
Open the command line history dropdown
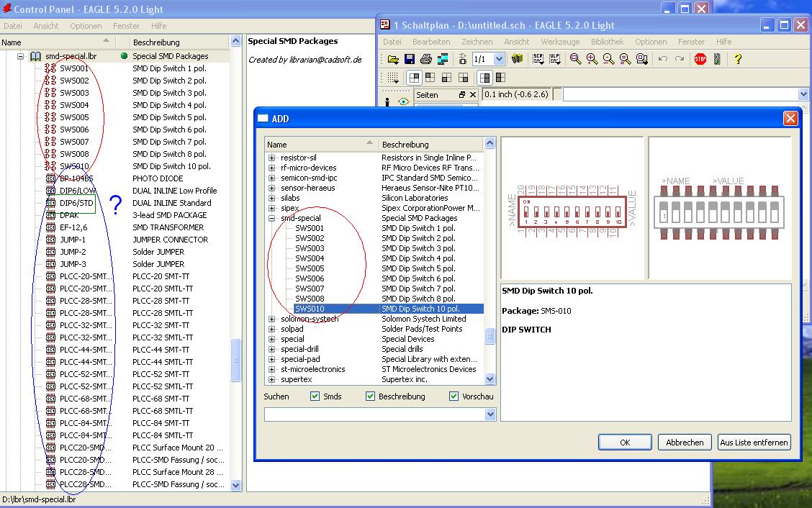[x=803, y=94]
